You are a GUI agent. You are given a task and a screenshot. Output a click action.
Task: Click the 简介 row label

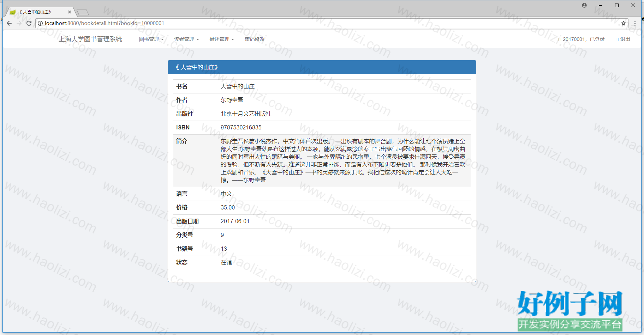click(182, 141)
